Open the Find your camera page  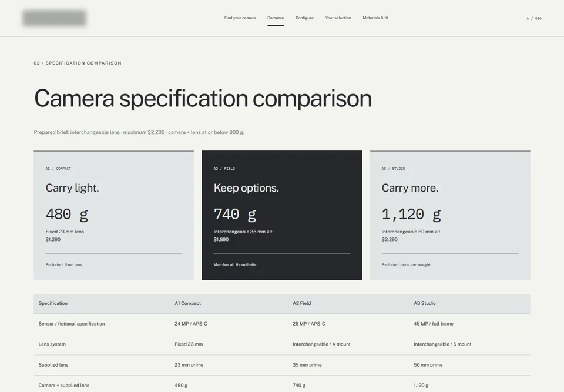[240, 18]
